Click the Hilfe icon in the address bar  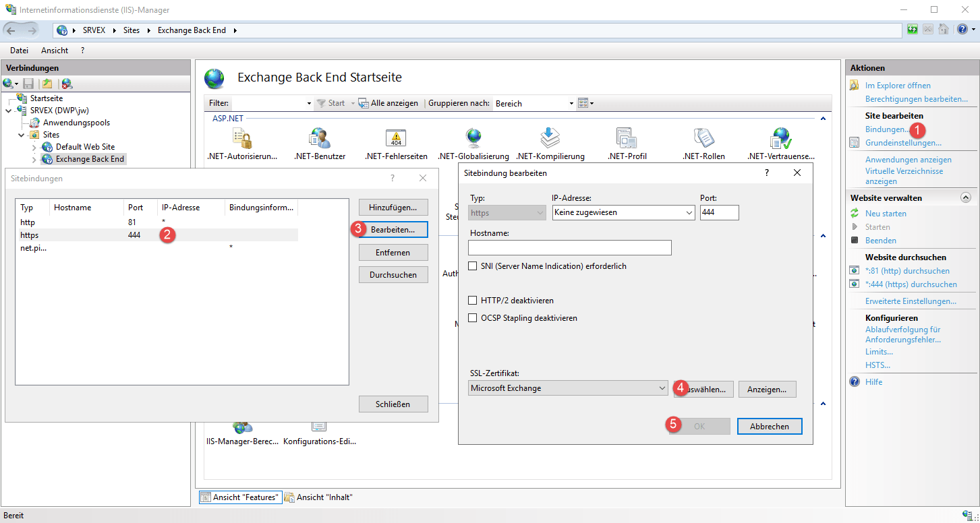coord(961,30)
